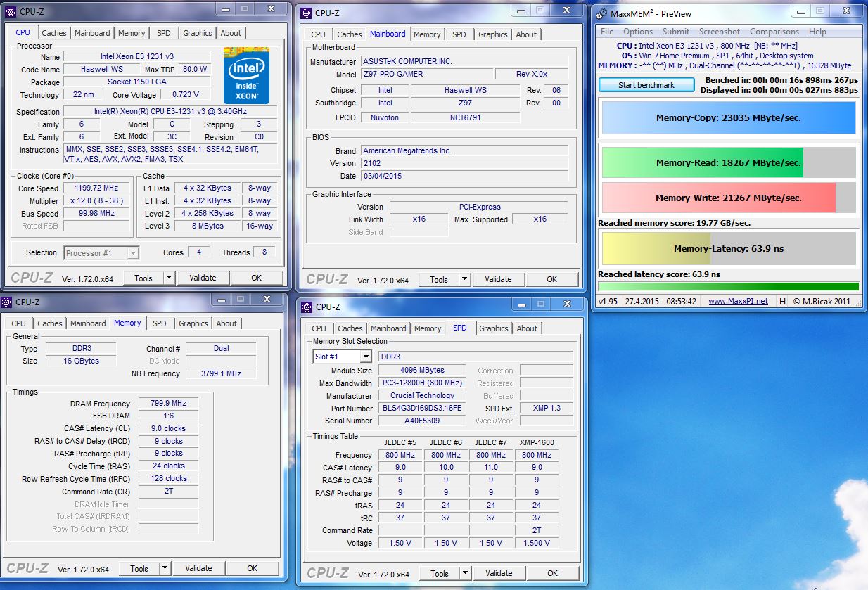Viewport: 868px width, 590px height.
Task: Open the SPD tab in the Memory window
Action: click(160, 323)
